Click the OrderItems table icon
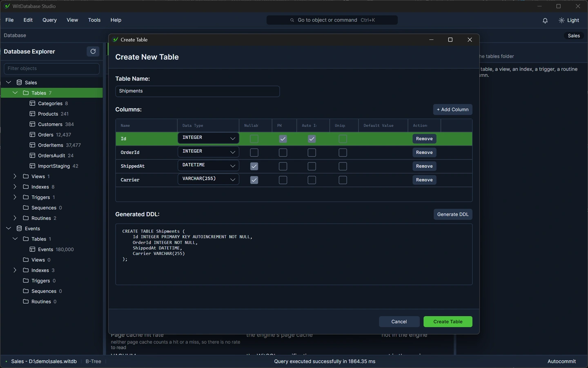This screenshot has width=588, height=368. (32, 145)
